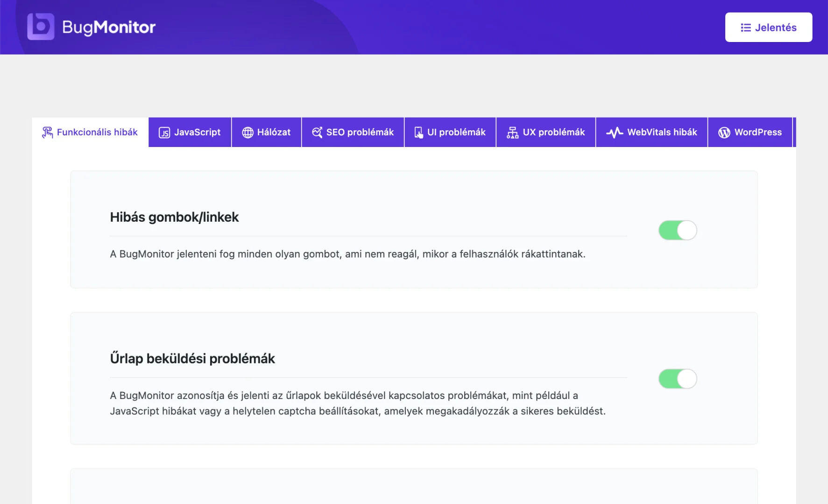Viewport: 828px width, 504px height.
Task: Open the Jelentés report button
Action: tap(769, 28)
